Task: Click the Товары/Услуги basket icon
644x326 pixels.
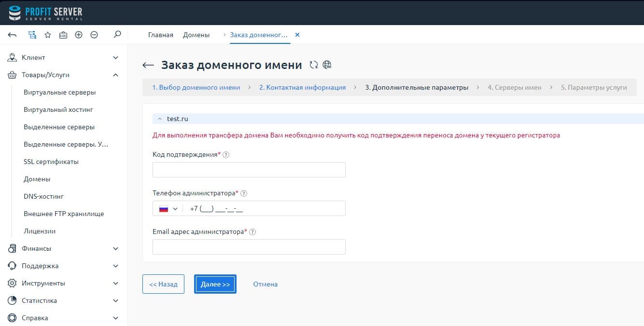Action: [13, 75]
